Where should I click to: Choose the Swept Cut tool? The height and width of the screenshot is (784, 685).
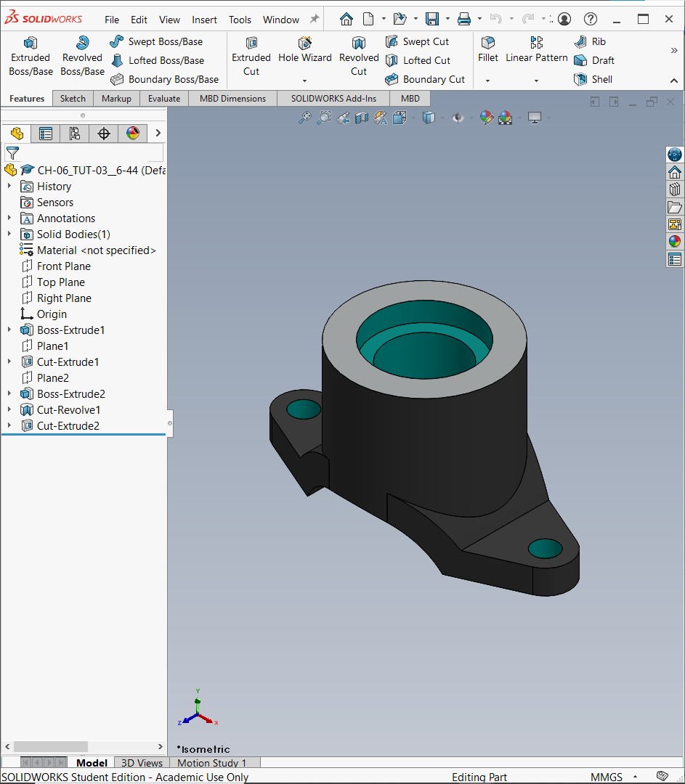click(417, 41)
